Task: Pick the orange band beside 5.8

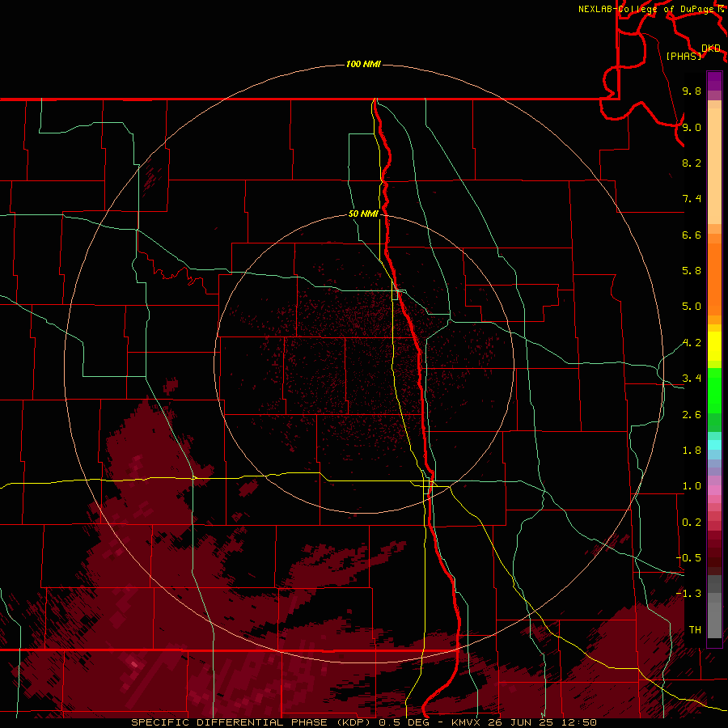Action: point(714,278)
